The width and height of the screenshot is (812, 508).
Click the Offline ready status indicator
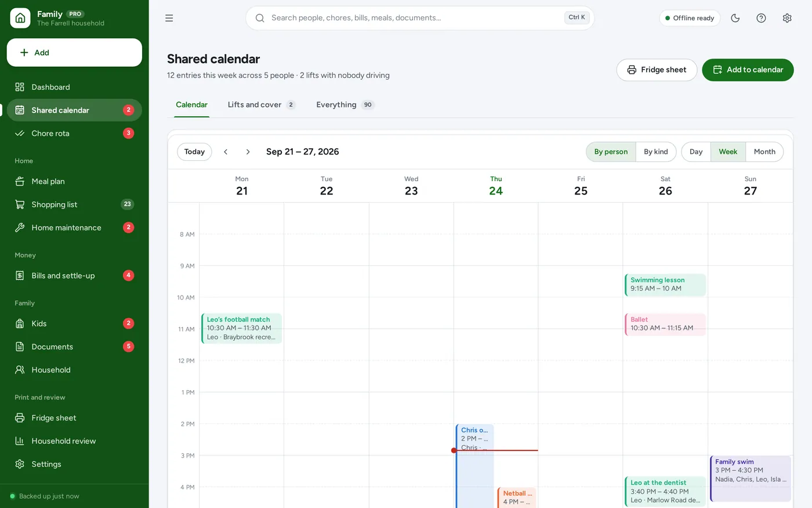[690, 18]
